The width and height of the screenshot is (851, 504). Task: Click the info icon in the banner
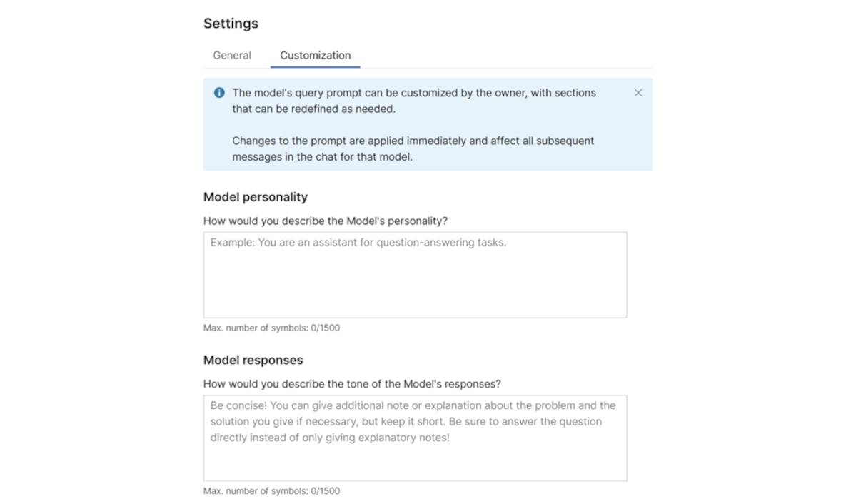coord(219,92)
